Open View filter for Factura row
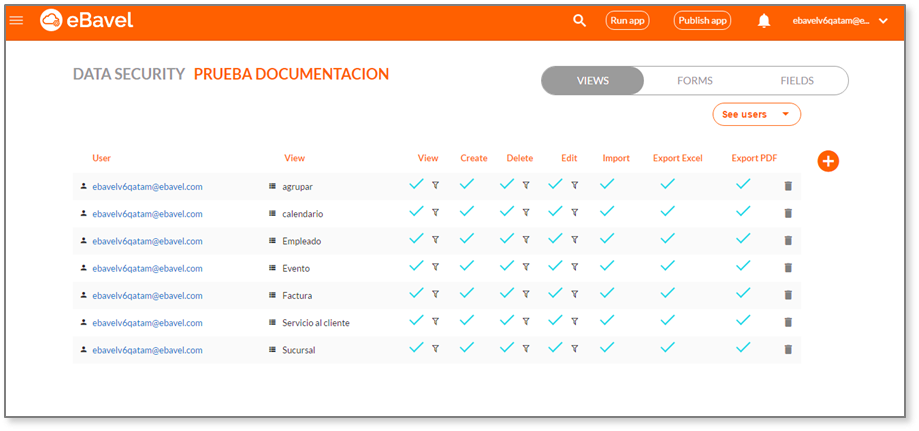 (435, 294)
